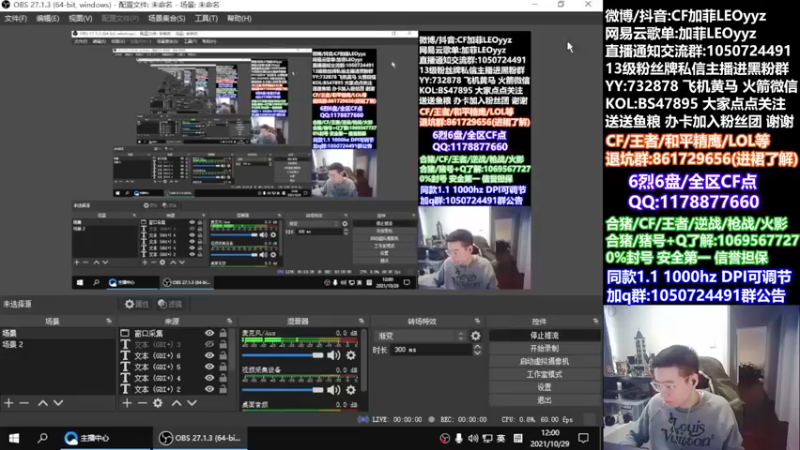The height and width of the screenshot is (450, 800).
Task: Enable 工作室模式 studio mode
Action: [544, 374]
